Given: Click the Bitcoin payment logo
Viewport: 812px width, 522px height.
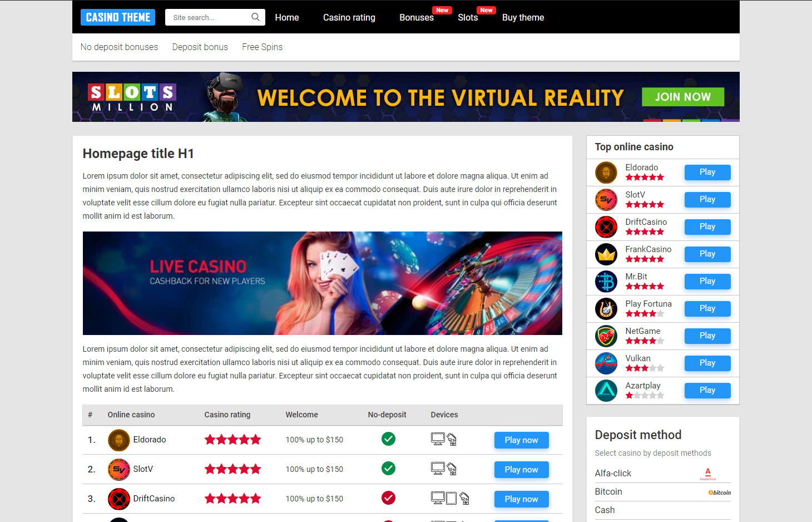Looking at the screenshot, I should pos(720,493).
